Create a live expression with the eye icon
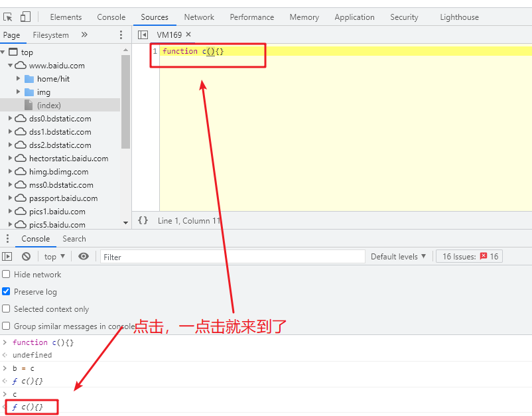The width and height of the screenshot is (532, 416). point(84,256)
